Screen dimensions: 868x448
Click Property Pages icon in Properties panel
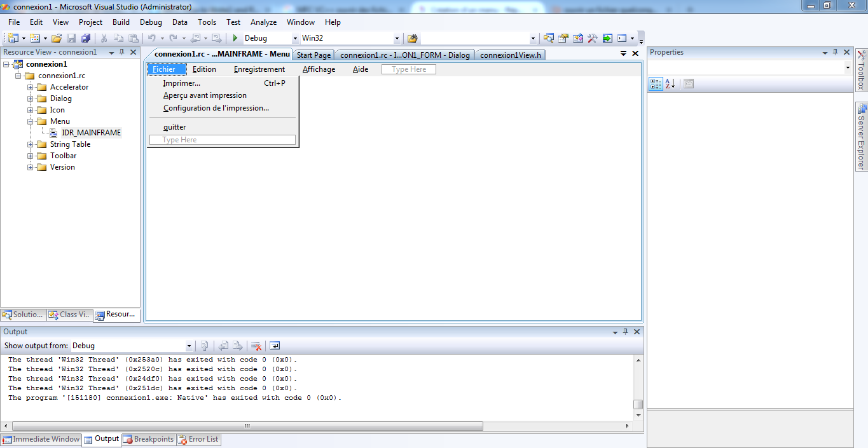click(689, 83)
